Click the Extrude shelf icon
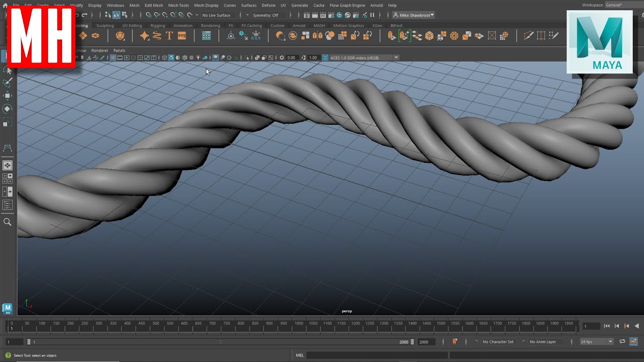 (x=392, y=35)
